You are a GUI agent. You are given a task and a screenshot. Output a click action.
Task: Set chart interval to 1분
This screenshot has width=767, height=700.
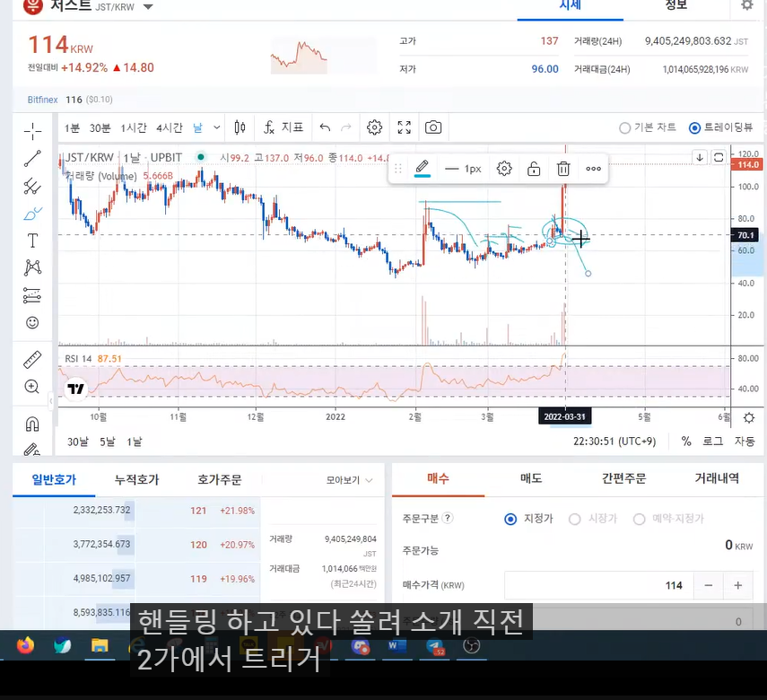[x=72, y=127]
